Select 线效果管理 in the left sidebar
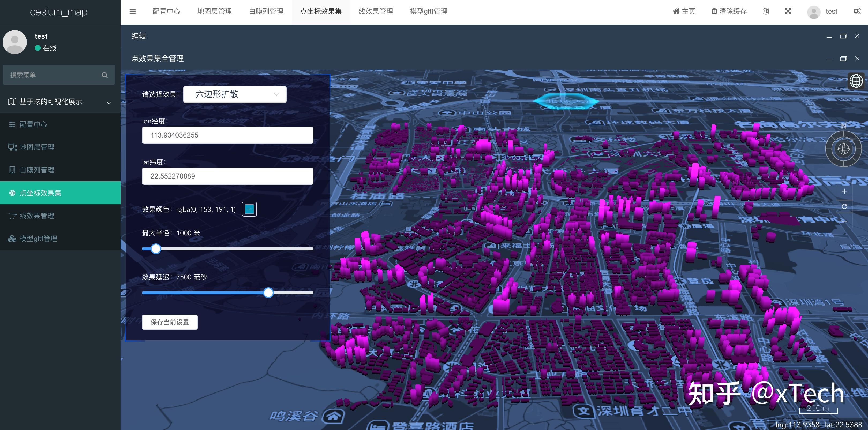 pyautogui.click(x=36, y=216)
